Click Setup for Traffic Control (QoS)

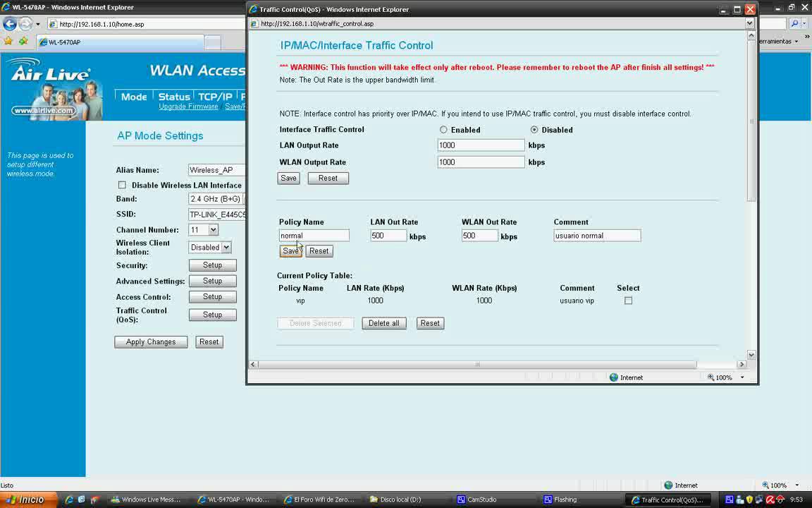click(x=212, y=315)
